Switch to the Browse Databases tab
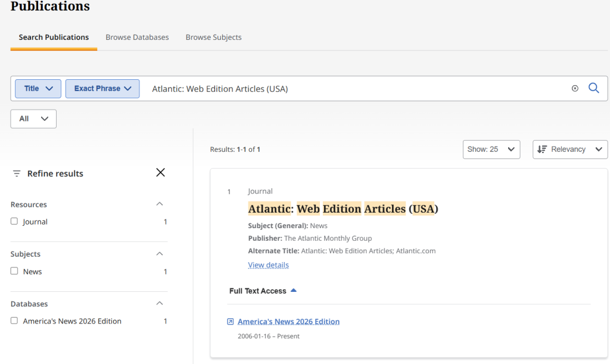The image size is (610, 364). coord(138,38)
